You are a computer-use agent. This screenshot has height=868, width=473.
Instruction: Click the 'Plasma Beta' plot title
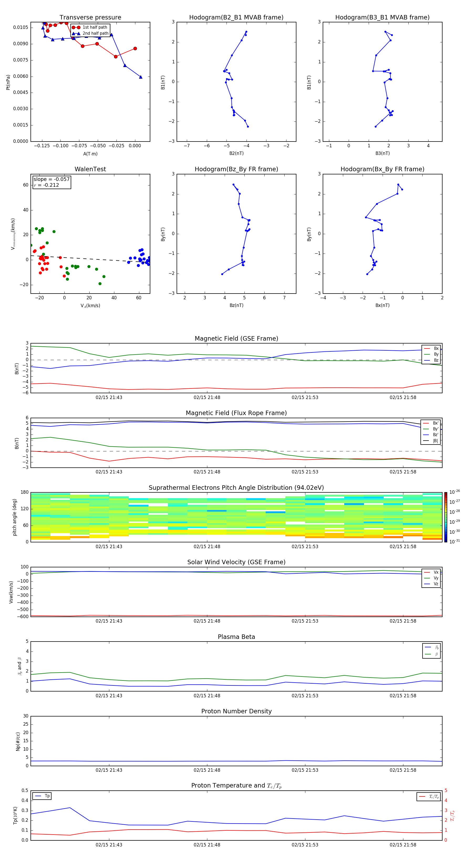236,637
